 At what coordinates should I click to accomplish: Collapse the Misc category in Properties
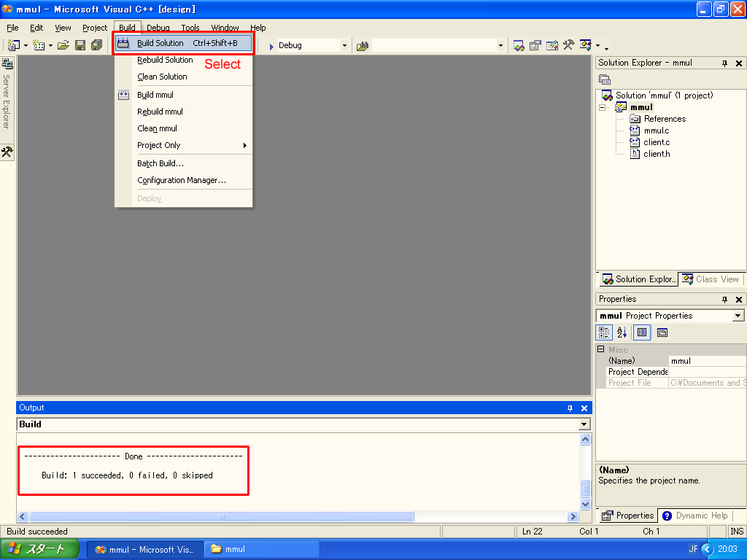[601, 349]
